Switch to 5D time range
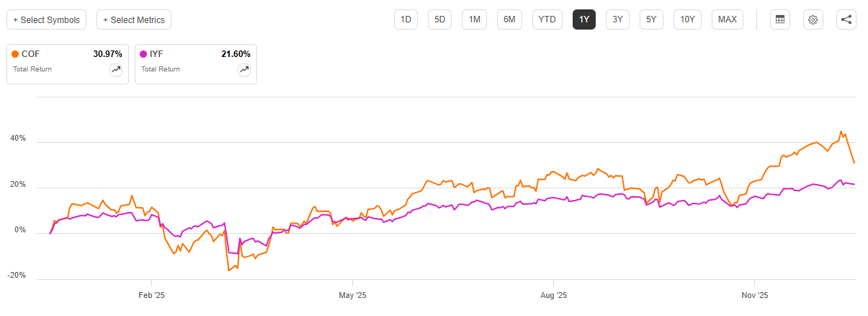Image resolution: width=868 pixels, height=316 pixels. pyautogui.click(x=439, y=19)
